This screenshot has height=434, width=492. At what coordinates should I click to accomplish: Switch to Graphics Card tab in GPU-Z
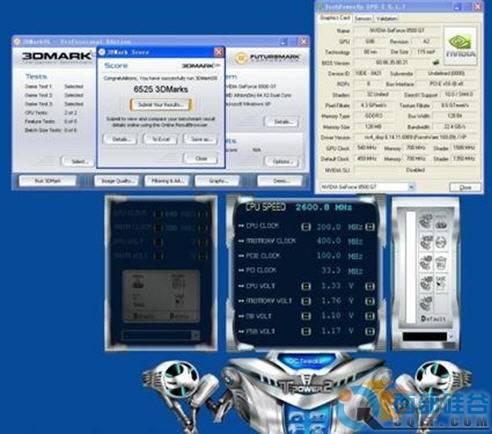point(335,18)
